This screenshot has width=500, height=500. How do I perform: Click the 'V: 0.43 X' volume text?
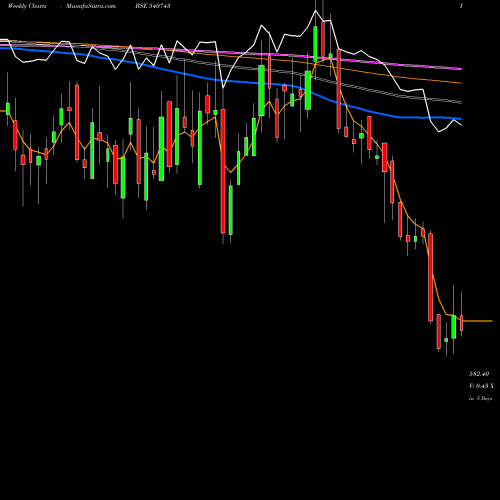481,386
